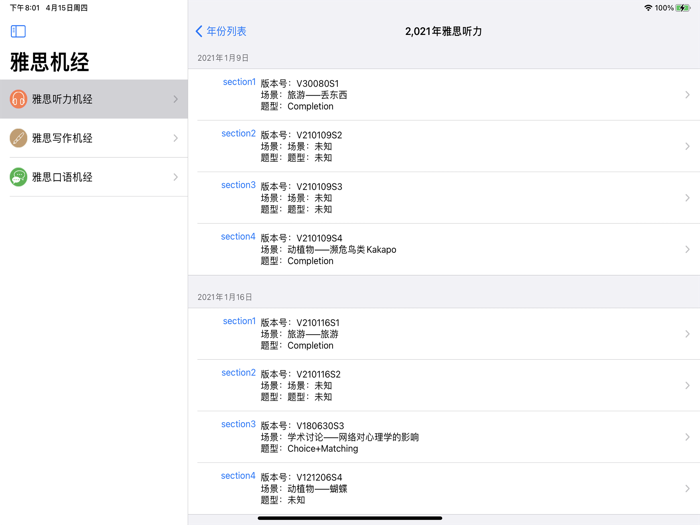
Task: Open chevron for version V210109S4 row
Action: pos(688,249)
